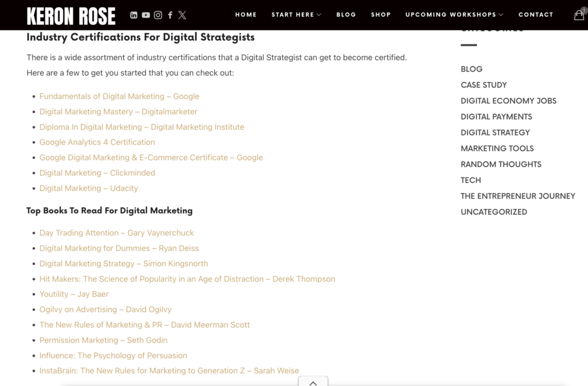The image size is (588, 386).
Task: Click the Facebook icon
Action: tap(170, 15)
